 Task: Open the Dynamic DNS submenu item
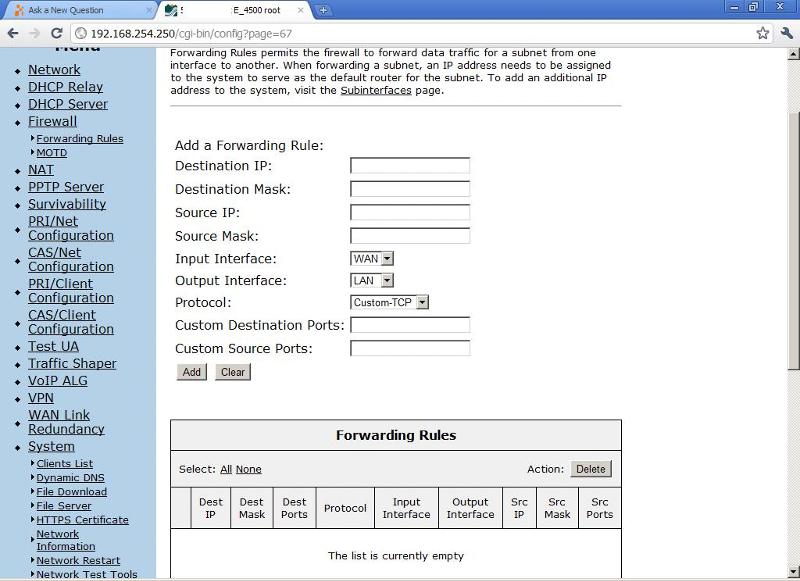click(x=70, y=478)
